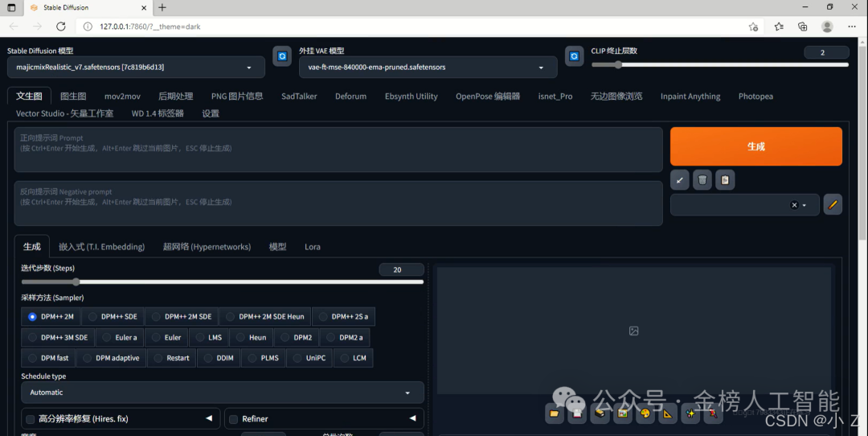Add this page to favorites
868x436 pixels.
click(753, 27)
